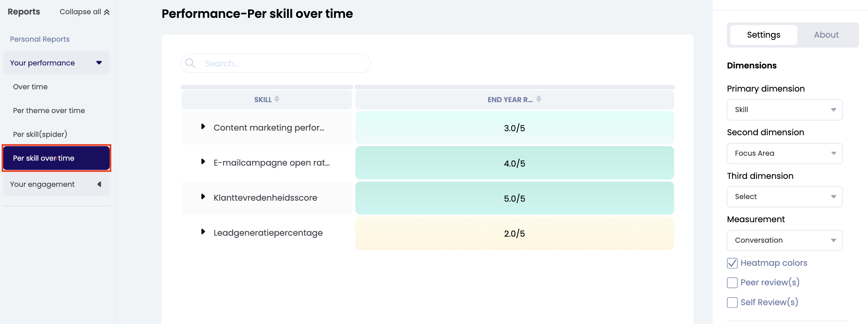Image resolution: width=868 pixels, height=324 pixels.
Task: Expand the Your engagement section arrow
Action: (x=99, y=184)
